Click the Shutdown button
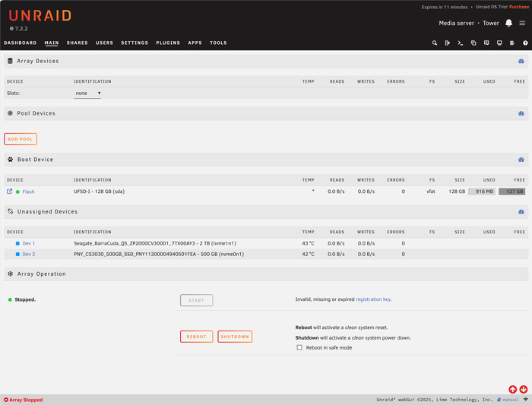The image size is (532, 405). coord(235,337)
